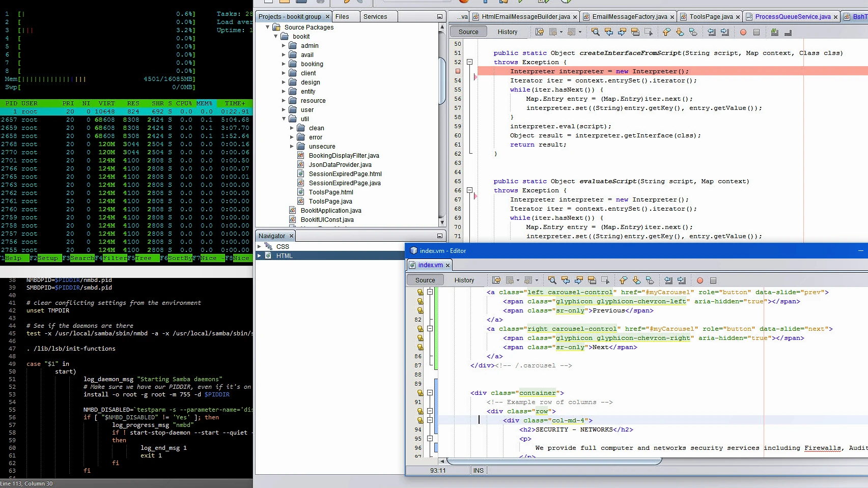The width and height of the screenshot is (868, 488).
Task: Click Find Next Occurrence in index.vm toolbar
Action: pyautogui.click(x=579, y=280)
